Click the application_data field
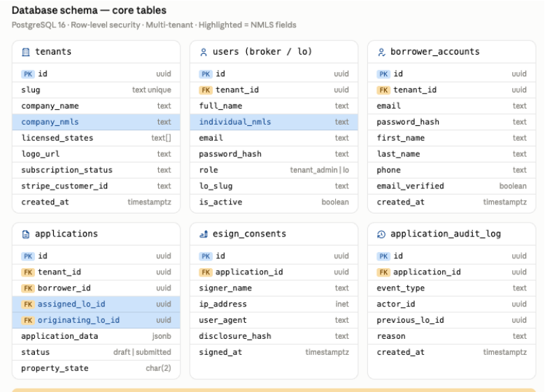 click(97, 336)
